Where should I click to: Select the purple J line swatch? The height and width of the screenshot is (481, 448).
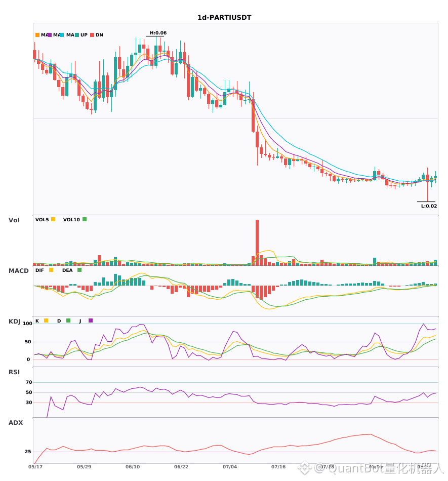point(91,320)
